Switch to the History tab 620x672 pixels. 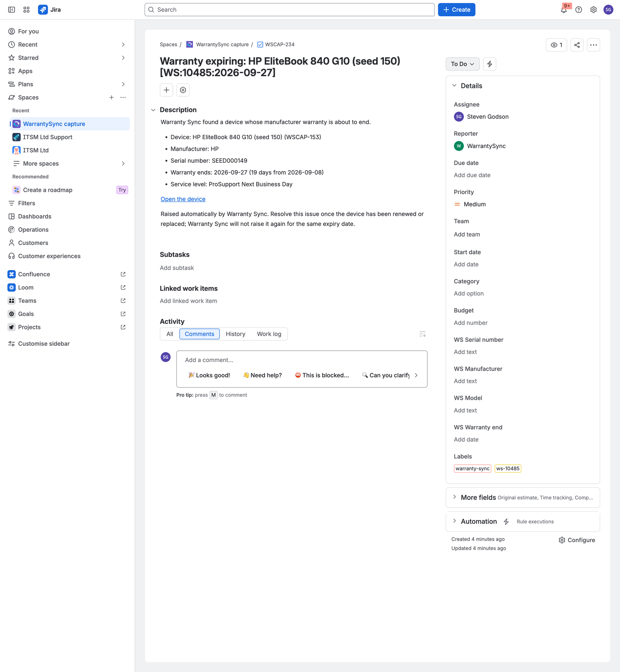tap(236, 334)
